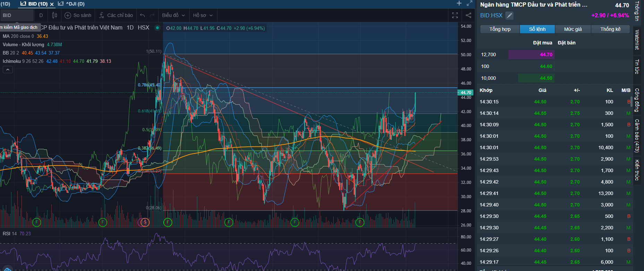The height and width of the screenshot is (271, 644).
Task: Open the Thống kê tab
Action: coord(610,29)
